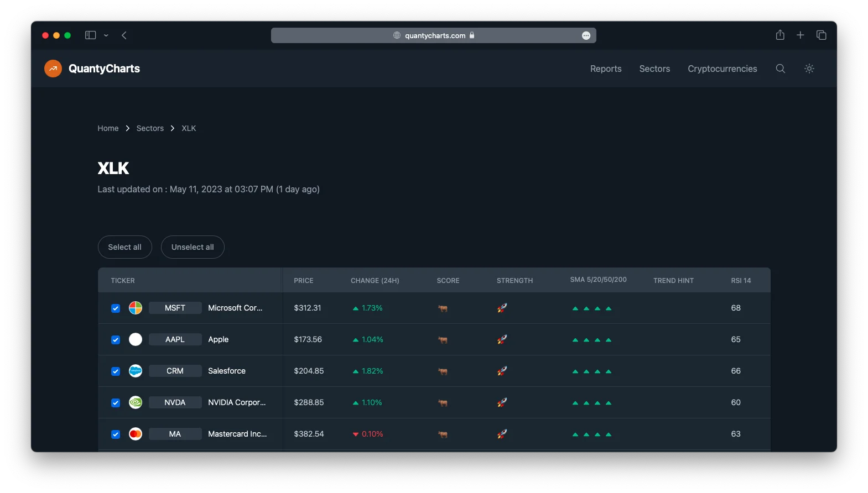Click the Safari sidebar toggle icon
Screen dimensions: 868x493
tap(90, 35)
